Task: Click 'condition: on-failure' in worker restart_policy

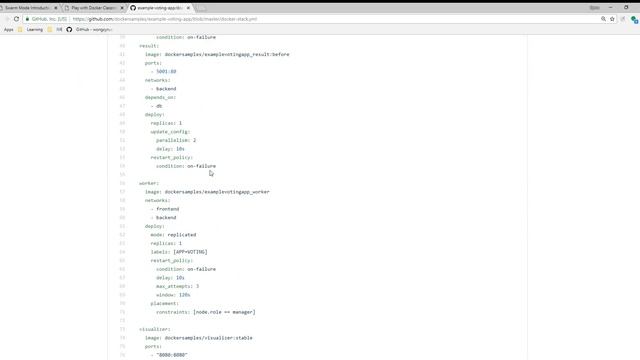Action: tap(186, 269)
